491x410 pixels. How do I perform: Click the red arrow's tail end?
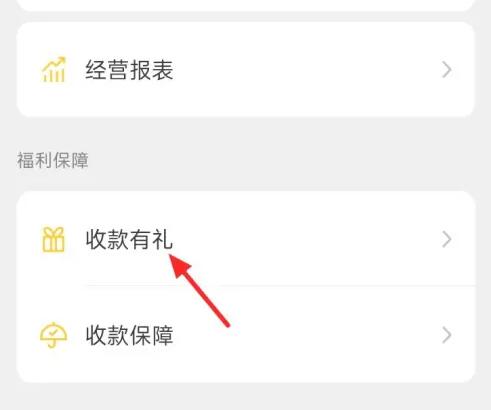tap(228, 325)
